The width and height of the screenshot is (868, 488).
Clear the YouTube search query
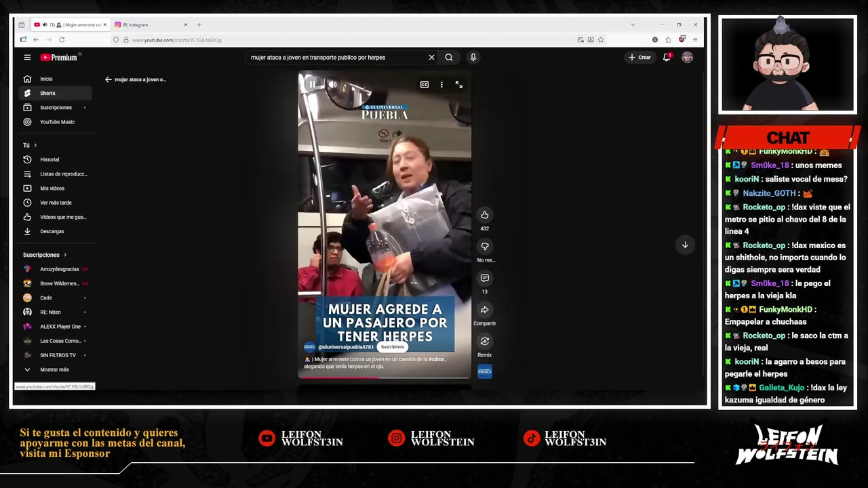[431, 58]
